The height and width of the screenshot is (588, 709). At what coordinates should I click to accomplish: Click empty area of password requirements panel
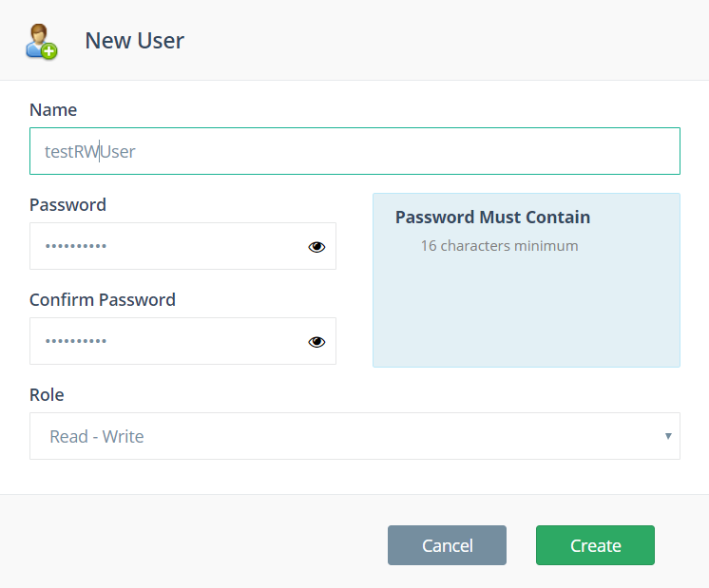pos(527,312)
